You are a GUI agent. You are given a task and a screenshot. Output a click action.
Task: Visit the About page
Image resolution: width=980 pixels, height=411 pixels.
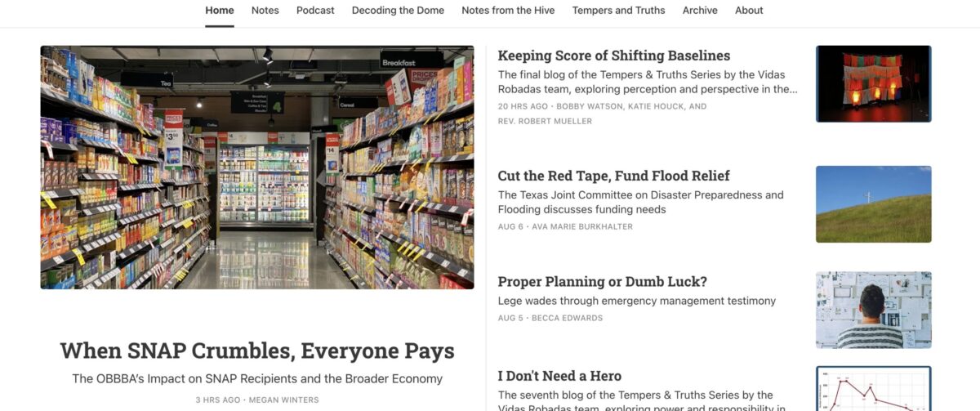click(749, 11)
